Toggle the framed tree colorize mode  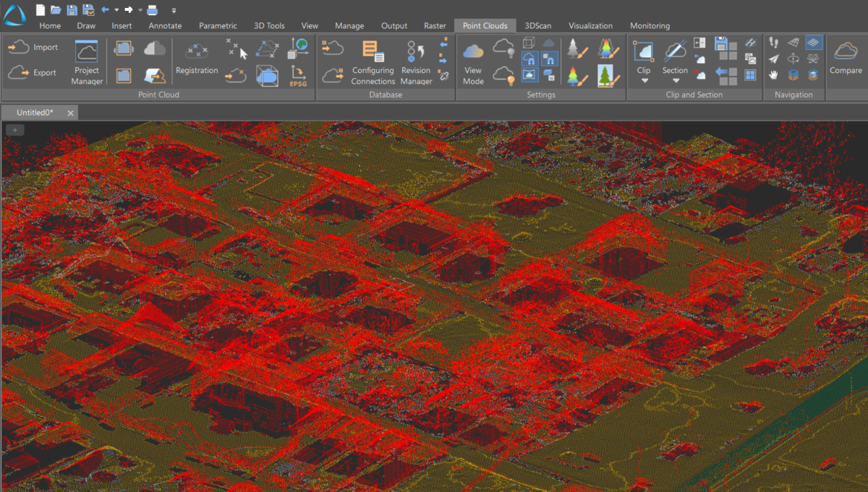click(605, 75)
